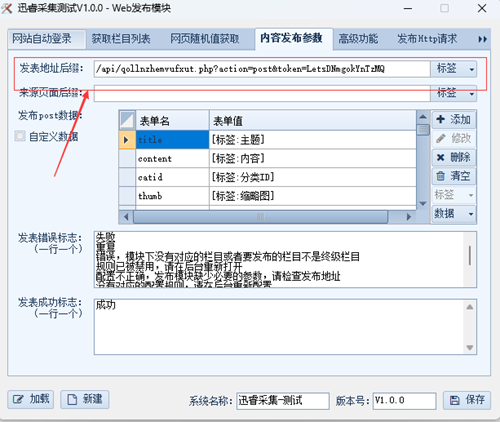
Task: Click the content row header selector
Action: pyautogui.click(x=127, y=159)
